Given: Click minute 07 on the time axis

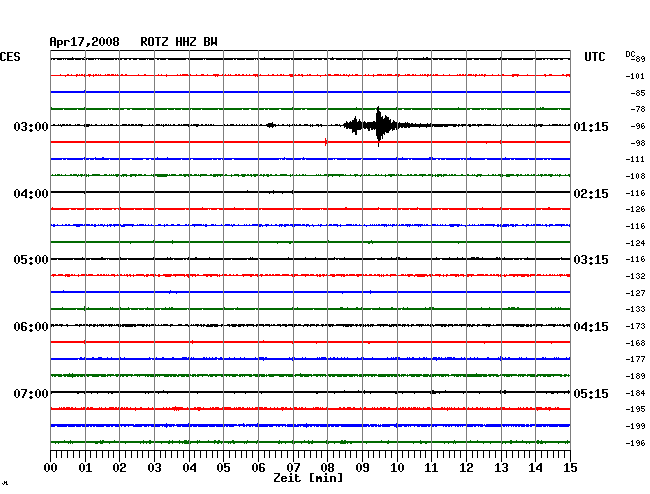Looking at the screenshot, I should (x=293, y=468).
